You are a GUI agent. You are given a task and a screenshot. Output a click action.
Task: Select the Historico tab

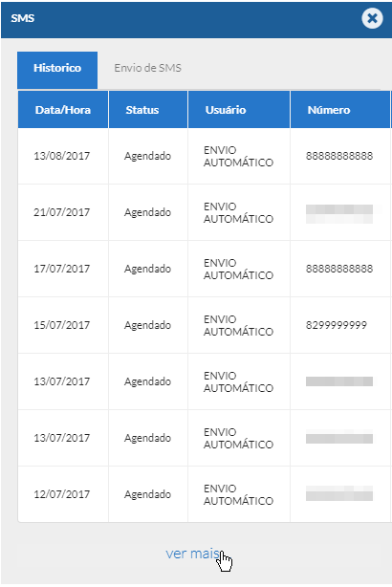(x=57, y=70)
